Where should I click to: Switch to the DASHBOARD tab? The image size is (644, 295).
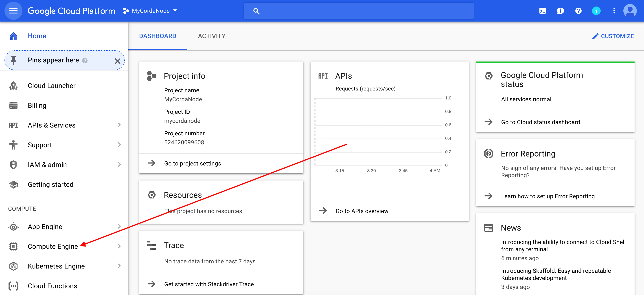(158, 36)
